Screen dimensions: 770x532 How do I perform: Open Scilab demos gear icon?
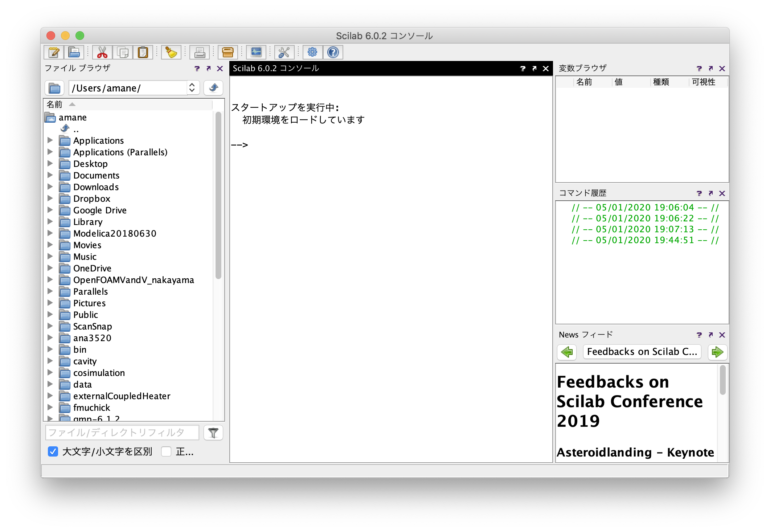pos(312,52)
